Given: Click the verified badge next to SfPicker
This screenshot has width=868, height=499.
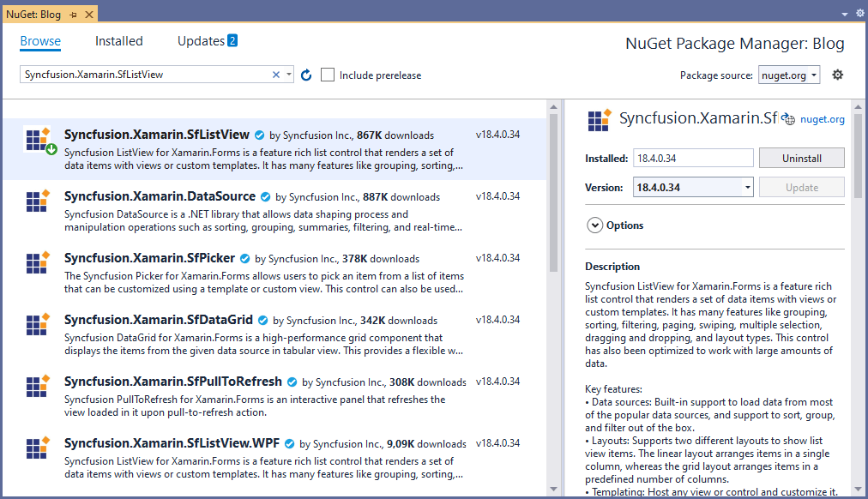Looking at the screenshot, I should tap(244, 258).
